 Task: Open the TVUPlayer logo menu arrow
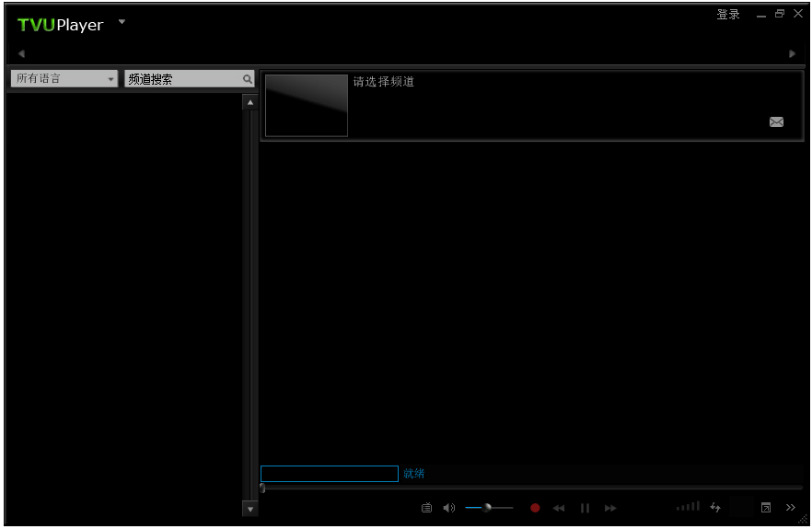[x=122, y=22]
